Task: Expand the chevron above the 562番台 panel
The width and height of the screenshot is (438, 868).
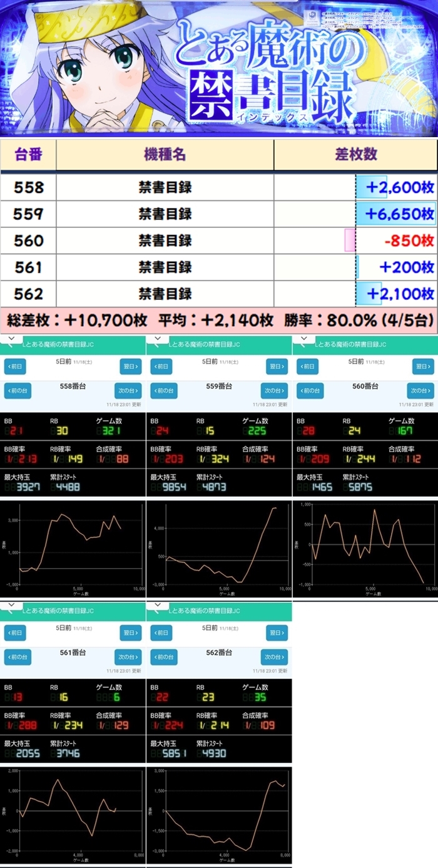Action: tap(157, 606)
